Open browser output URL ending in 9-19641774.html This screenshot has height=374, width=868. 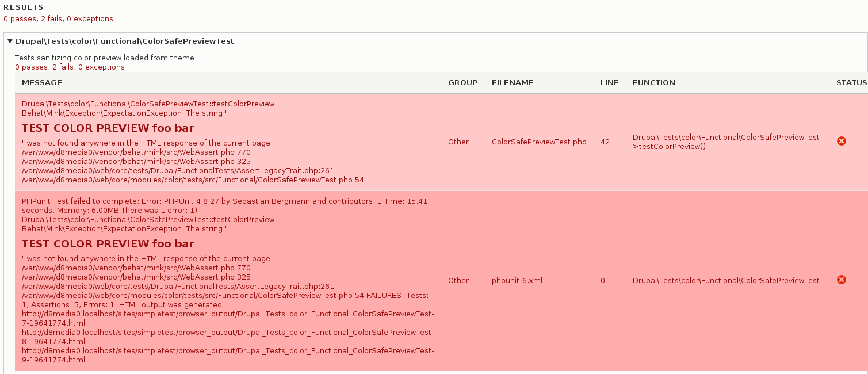pyautogui.click(x=228, y=356)
